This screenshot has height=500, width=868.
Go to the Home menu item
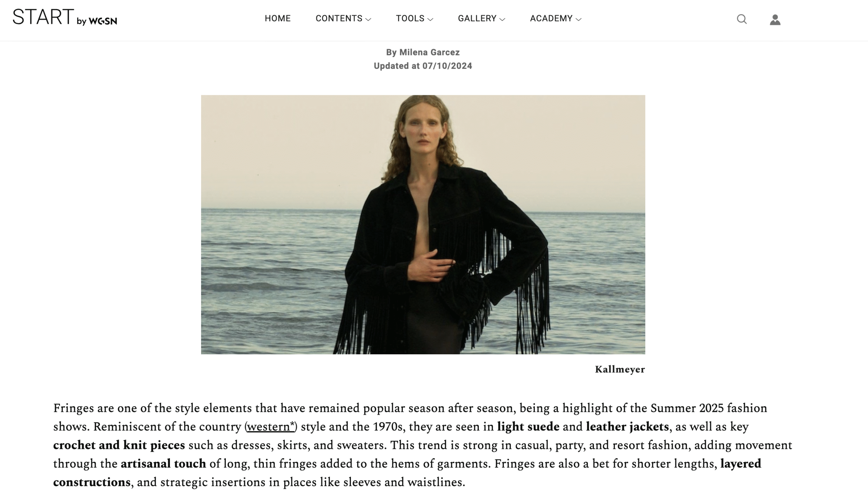pos(278,18)
